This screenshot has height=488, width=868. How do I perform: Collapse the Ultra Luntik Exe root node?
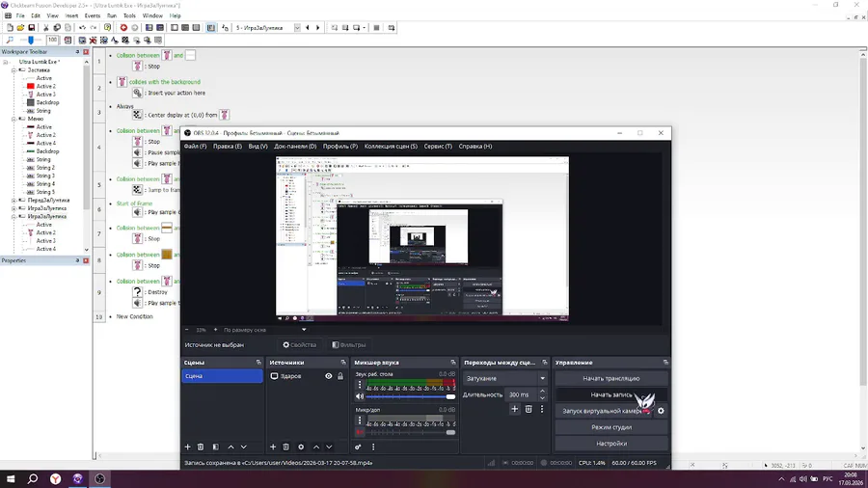pos(6,62)
